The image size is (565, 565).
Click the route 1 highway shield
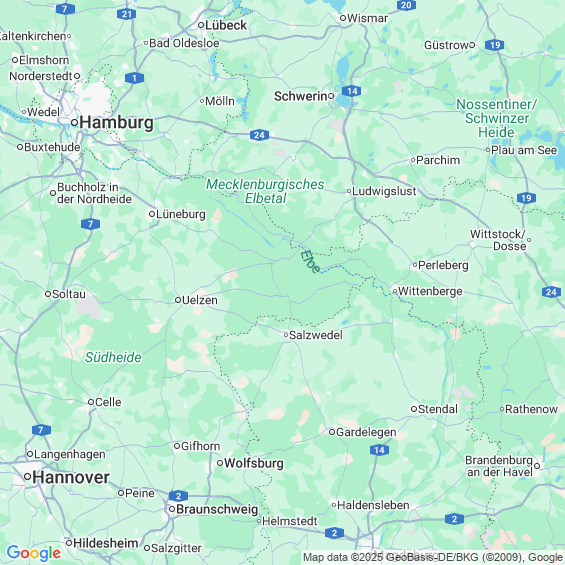tap(134, 78)
